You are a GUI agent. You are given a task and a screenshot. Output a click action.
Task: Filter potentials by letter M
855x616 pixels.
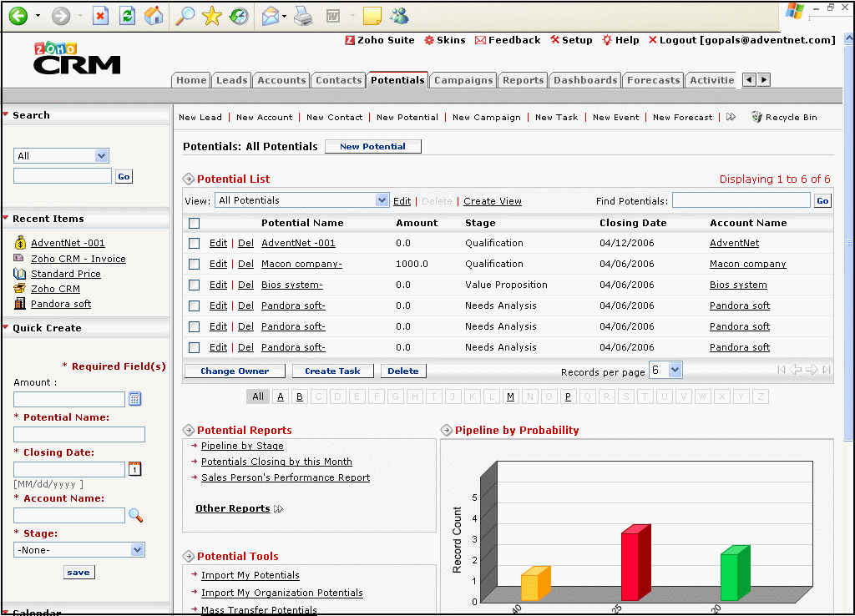510,396
